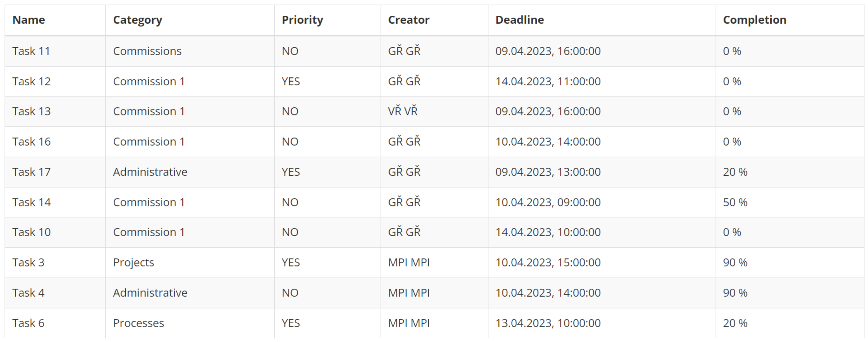This screenshot has width=868, height=342.
Task: Click Task 3's YES priority cell
Action: pyautogui.click(x=290, y=262)
